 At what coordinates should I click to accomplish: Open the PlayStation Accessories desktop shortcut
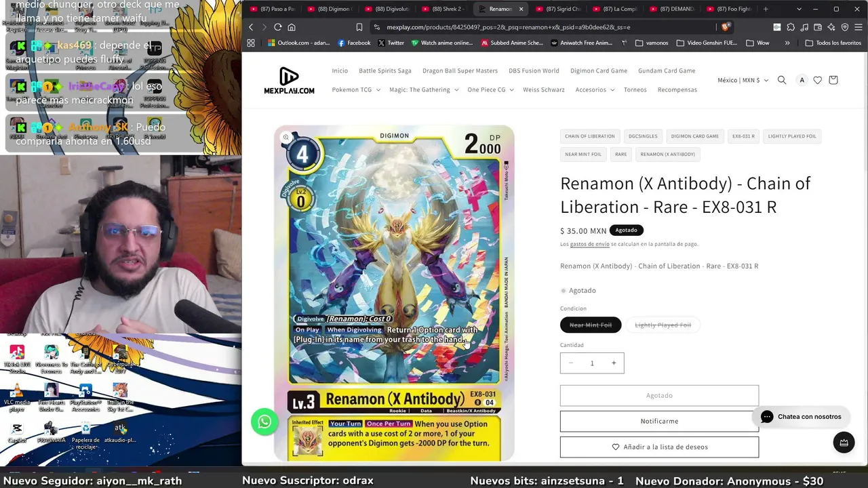(x=85, y=398)
